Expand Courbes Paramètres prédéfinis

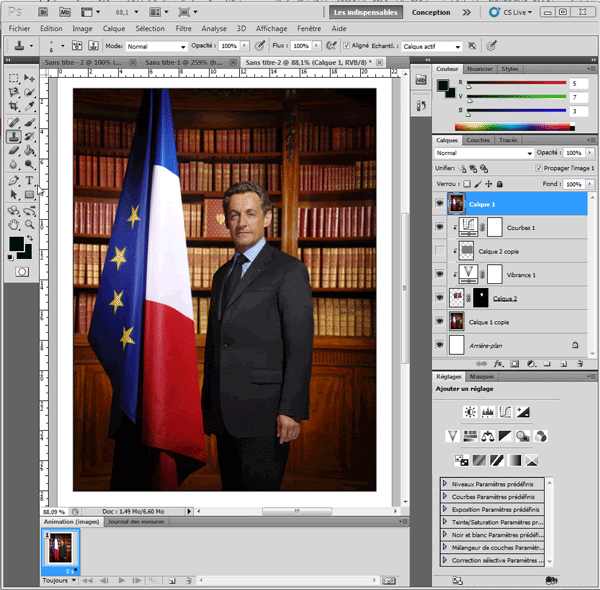pos(444,496)
